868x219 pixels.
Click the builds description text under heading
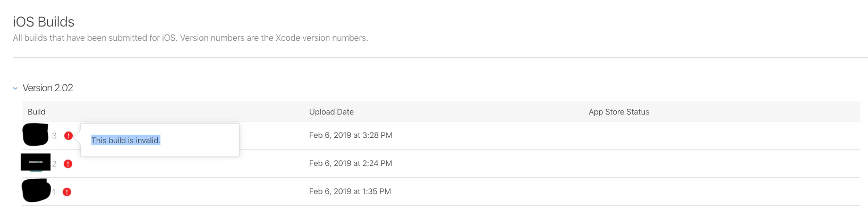tap(190, 38)
